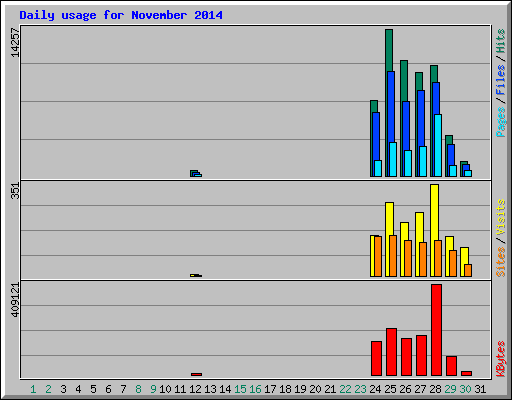The width and height of the screenshot is (512, 400).
Task: Click the Visits legend label
Action: 501,217
